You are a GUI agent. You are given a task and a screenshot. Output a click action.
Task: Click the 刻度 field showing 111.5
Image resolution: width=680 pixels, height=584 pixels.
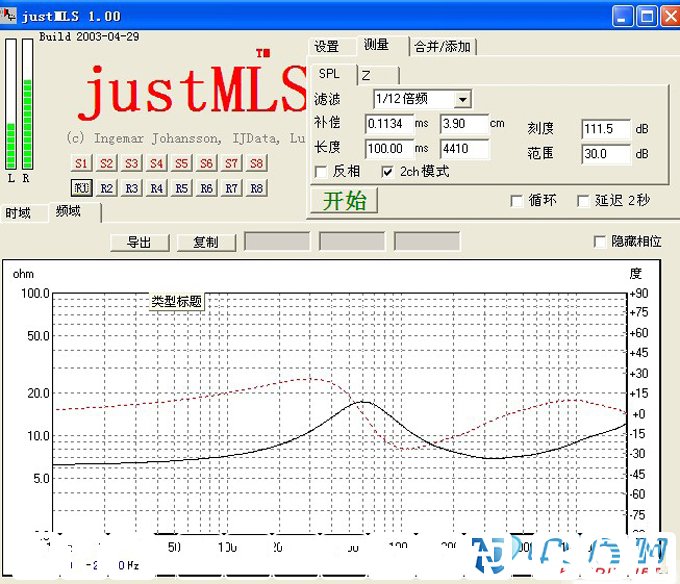[605, 129]
